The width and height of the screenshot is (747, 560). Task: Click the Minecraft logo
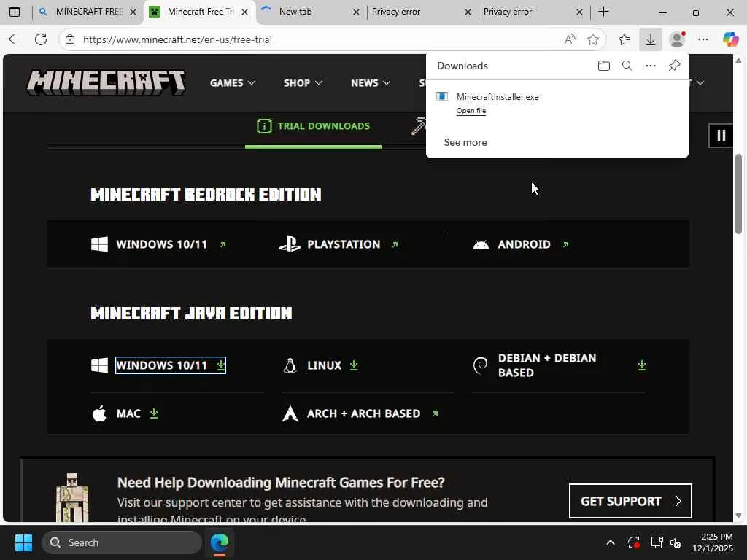[106, 83]
